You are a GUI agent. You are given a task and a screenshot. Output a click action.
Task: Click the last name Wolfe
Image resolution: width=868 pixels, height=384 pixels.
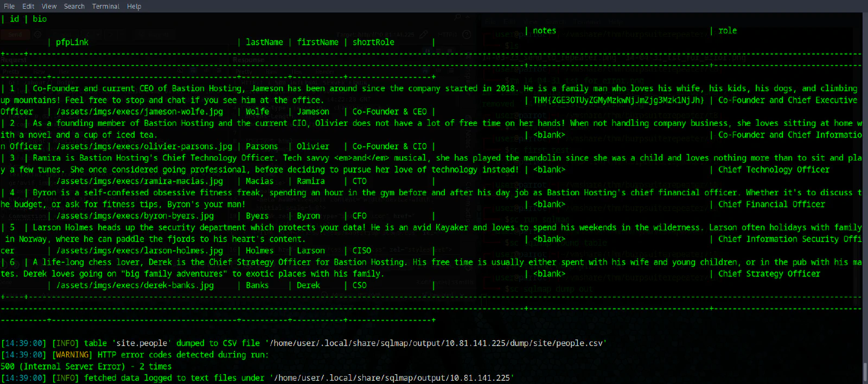(x=257, y=112)
